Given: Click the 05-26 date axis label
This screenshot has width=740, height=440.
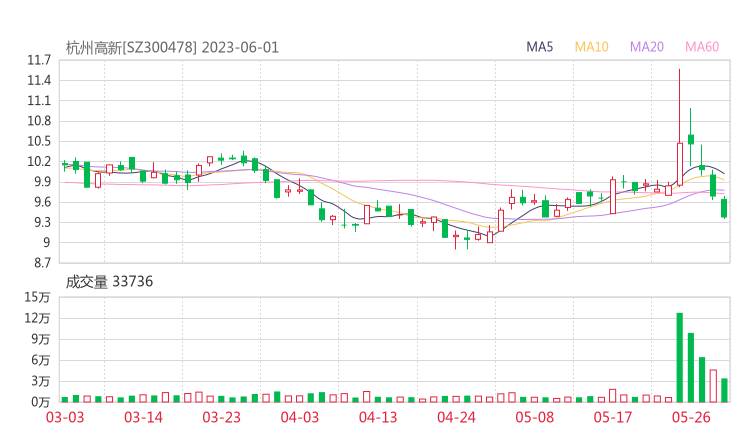Looking at the screenshot, I should (x=691, y=417).
